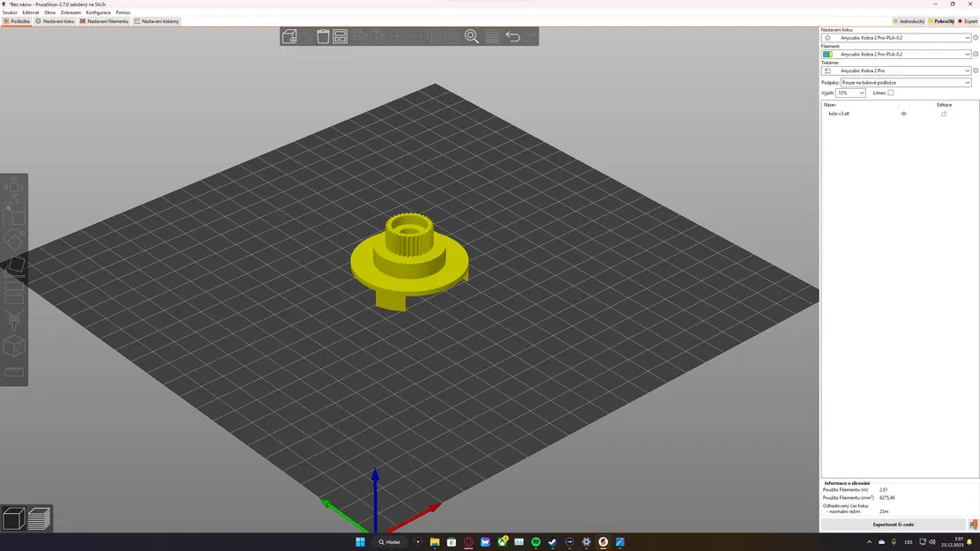The width and height of the screenshot is (980, 551).
Task: Switch to sliced layers preview
Action: tap(39, 518)
